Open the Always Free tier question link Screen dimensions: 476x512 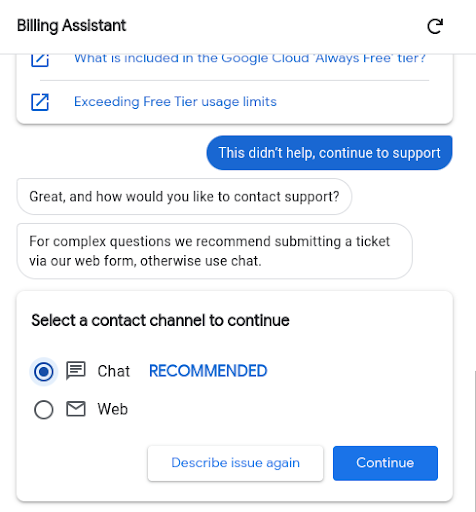pos(250,59)
